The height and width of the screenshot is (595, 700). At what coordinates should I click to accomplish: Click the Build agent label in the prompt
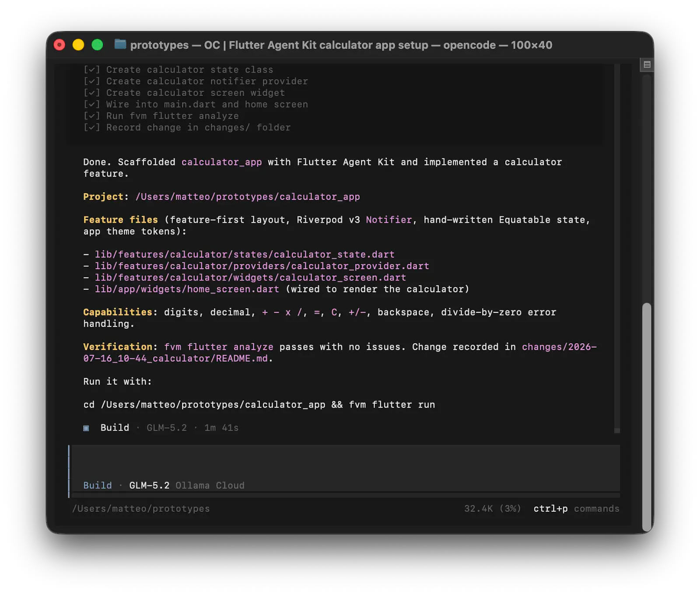click(98, 486)
